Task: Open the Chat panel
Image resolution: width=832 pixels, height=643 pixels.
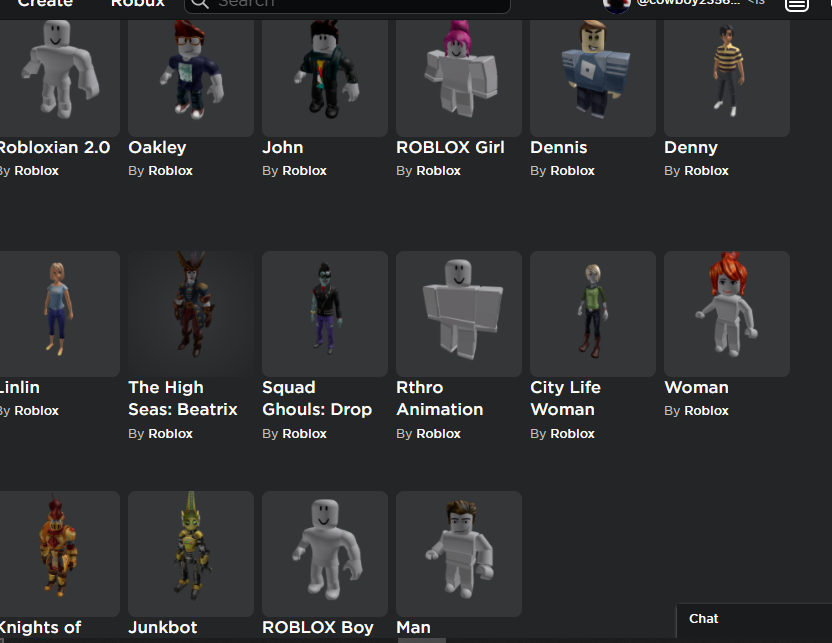Action: point(754,620)
